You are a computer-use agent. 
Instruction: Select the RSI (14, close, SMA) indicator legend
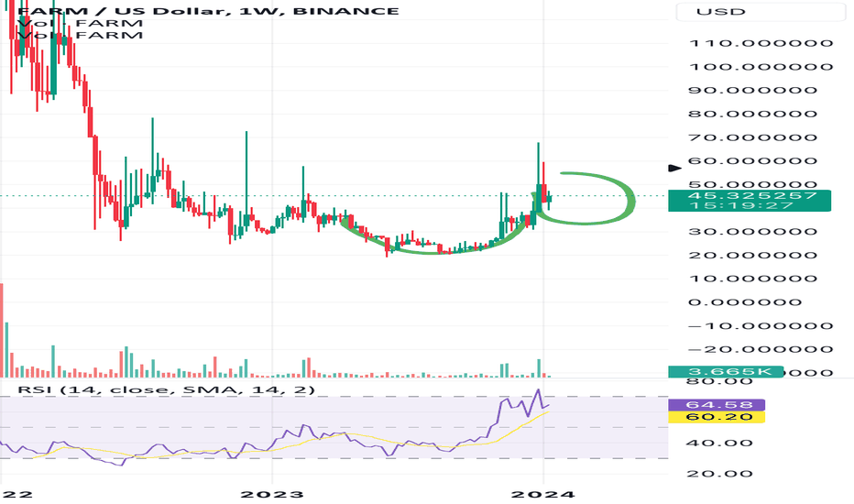pyautogui.click(x=166, y=389)
